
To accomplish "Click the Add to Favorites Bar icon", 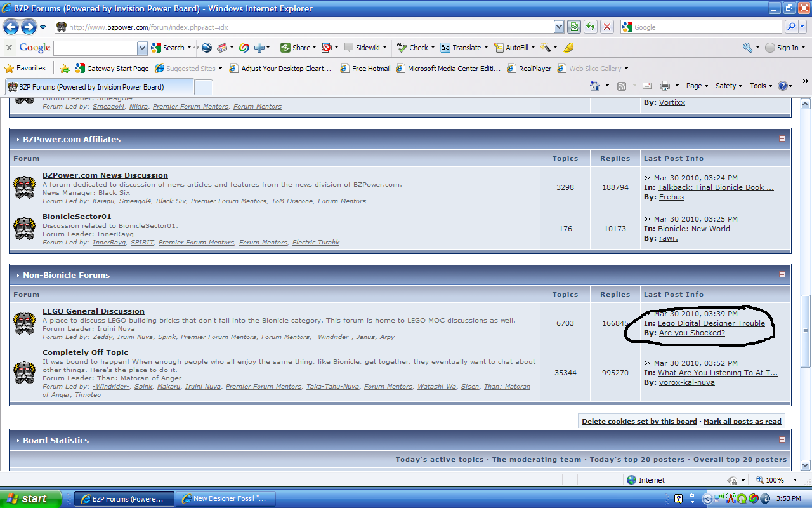I will point(64,69).
